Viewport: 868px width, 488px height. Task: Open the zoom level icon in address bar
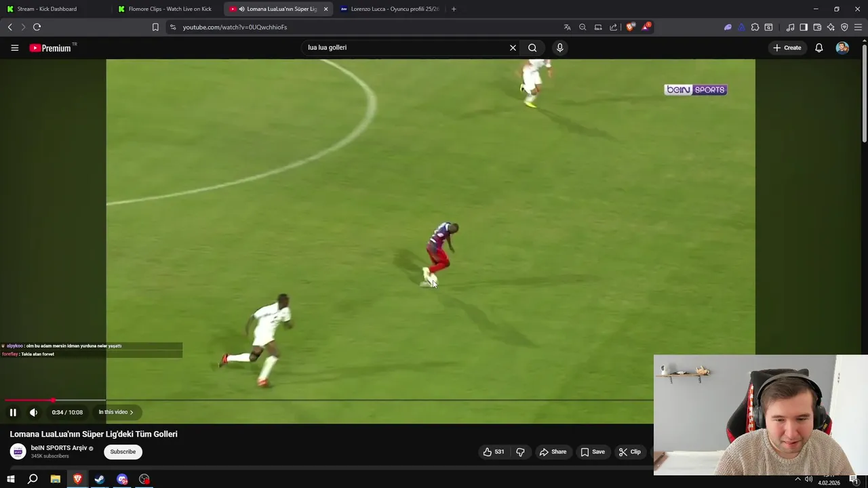click(583, 27)
